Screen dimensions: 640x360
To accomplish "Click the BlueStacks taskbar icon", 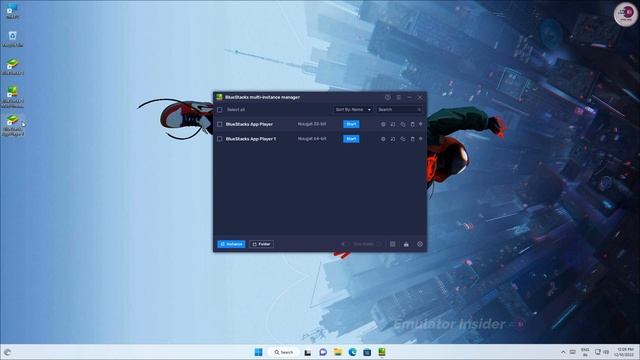I will pos(382,352).
